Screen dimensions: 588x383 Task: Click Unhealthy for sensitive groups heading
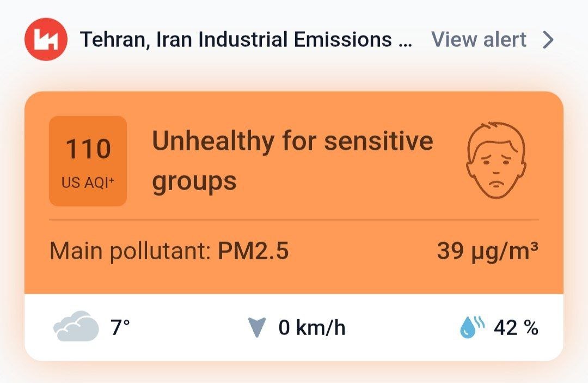292,161
